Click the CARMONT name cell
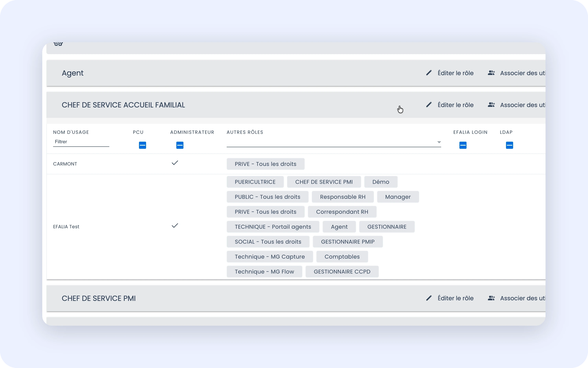Viewport: 588px width, 368px height. (65, 164)
